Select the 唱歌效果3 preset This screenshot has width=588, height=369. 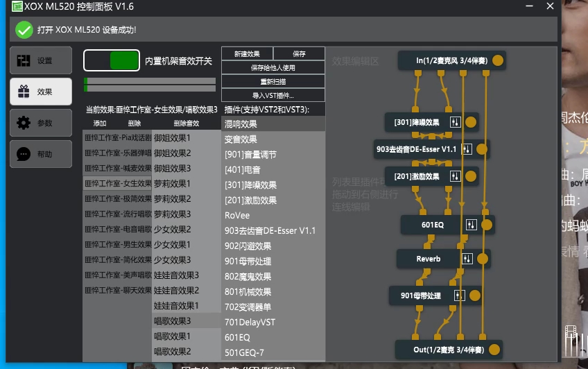(x=187, y=321)
